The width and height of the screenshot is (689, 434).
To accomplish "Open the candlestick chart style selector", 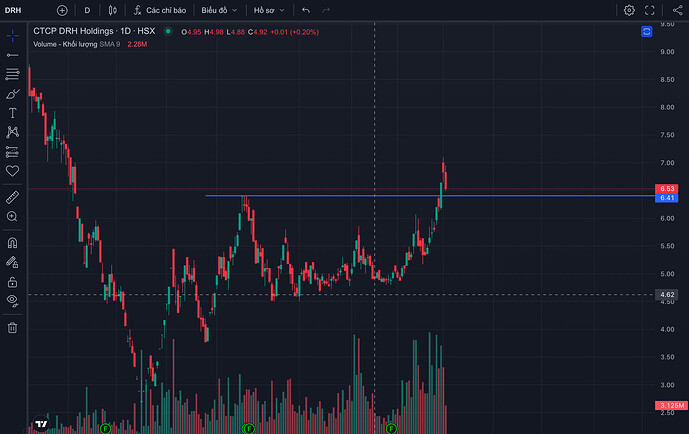I will [112, 10].
